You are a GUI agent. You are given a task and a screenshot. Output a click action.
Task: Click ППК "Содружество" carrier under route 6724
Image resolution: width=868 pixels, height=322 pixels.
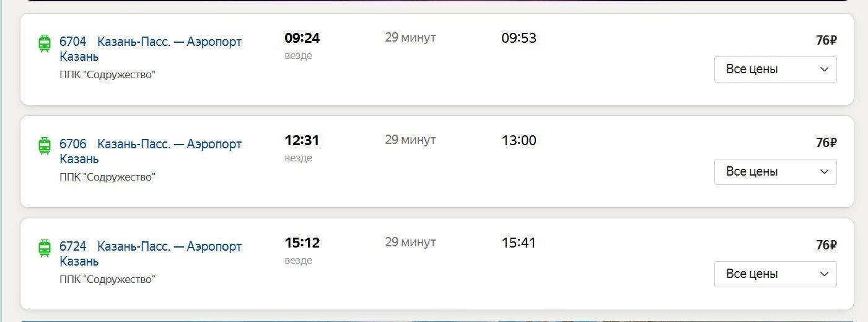(x=107, y=280)
